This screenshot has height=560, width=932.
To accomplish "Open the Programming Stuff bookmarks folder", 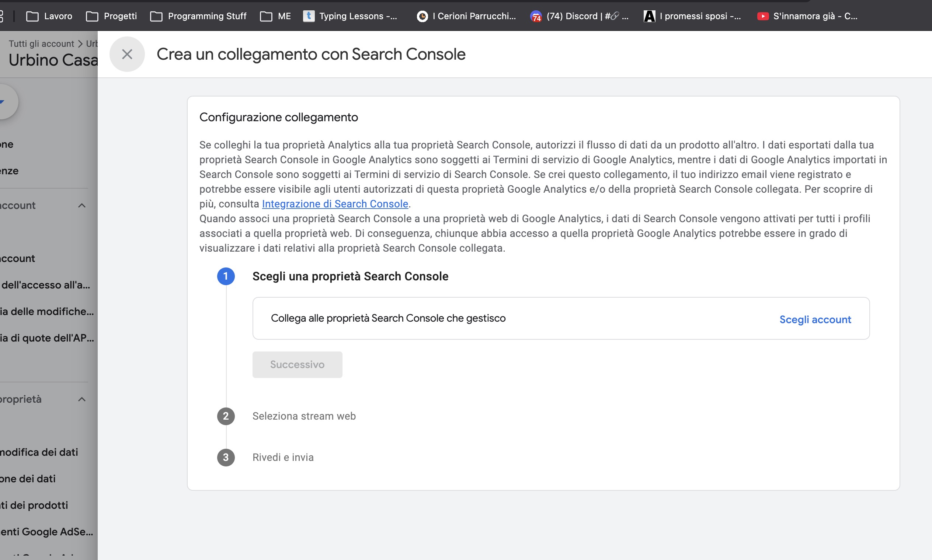I will (x=198, y=16).
